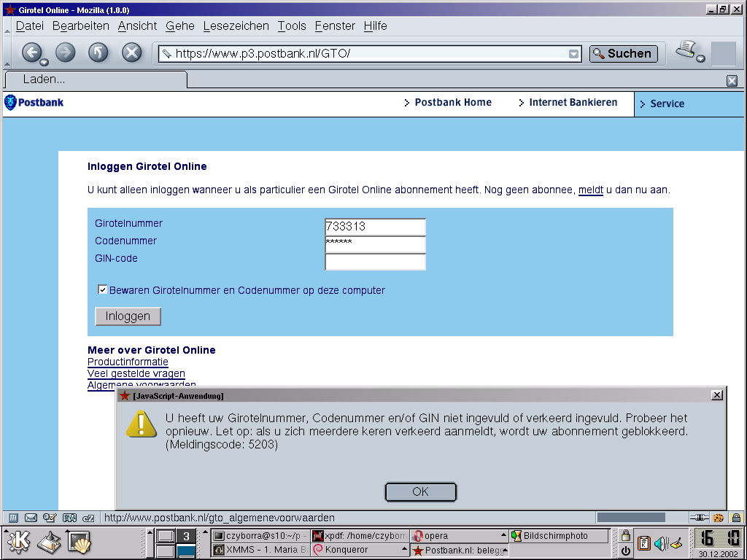Open the Hilfe menu
747x560 pixels.
coord(375,26)
